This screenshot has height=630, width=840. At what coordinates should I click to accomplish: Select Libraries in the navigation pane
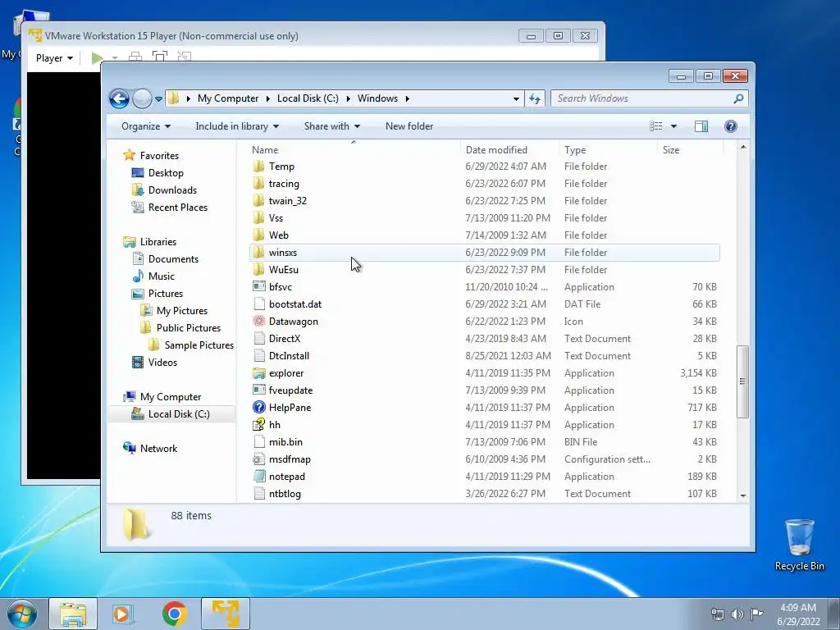click(157, 242)
